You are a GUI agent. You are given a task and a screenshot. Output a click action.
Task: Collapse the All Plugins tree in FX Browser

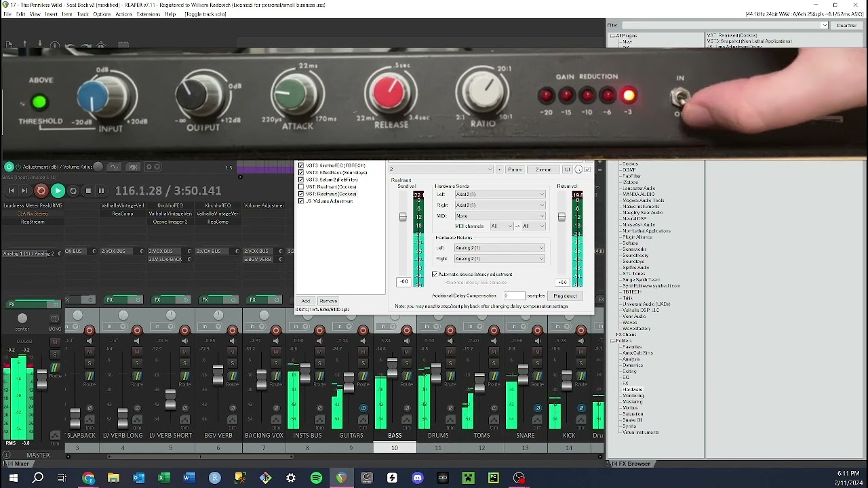pyautogui.click(x=612, y=35)
